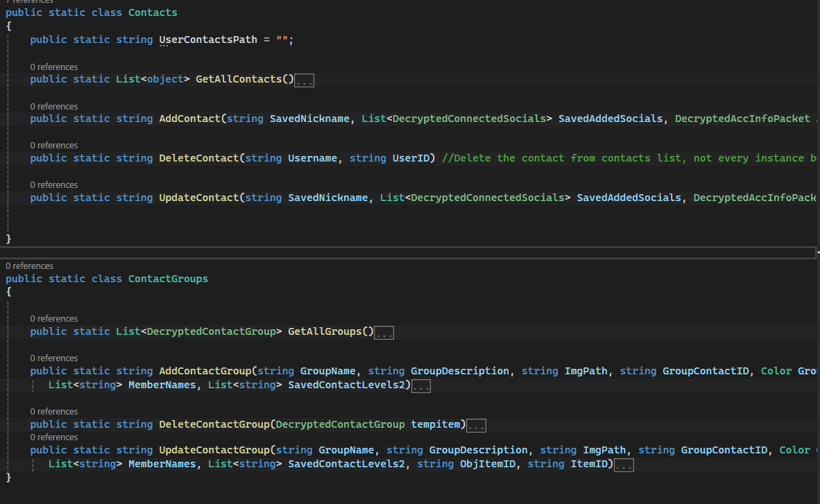Expand collapsed GetAllContacts method body

click(x=305, y=80)
